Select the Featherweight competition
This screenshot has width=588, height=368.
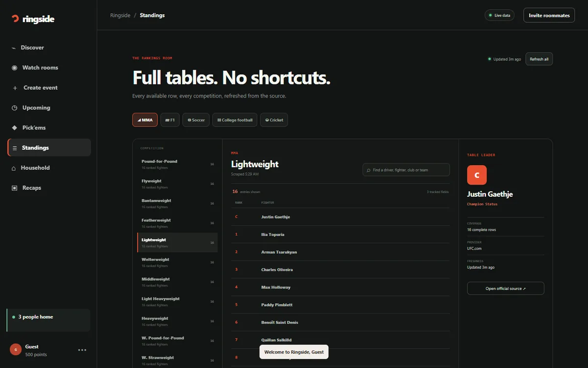177,223
